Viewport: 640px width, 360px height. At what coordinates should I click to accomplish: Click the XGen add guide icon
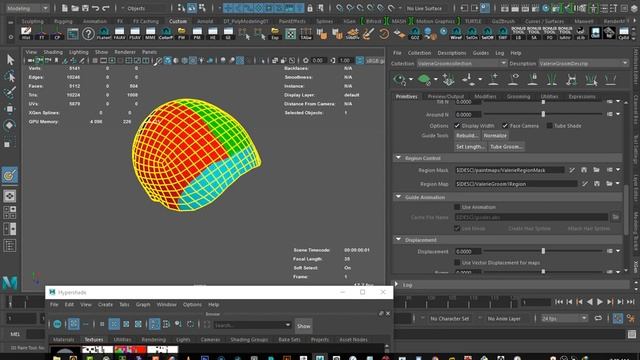click(494, 79)
